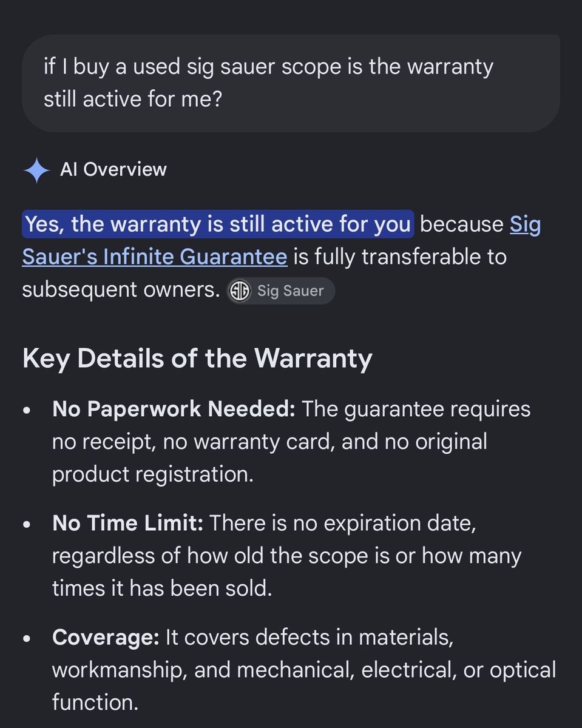The height and width of the screenshot is (728, 582).
Task: Select the "AI Overview" label text
Action: (x=113, y=170)
